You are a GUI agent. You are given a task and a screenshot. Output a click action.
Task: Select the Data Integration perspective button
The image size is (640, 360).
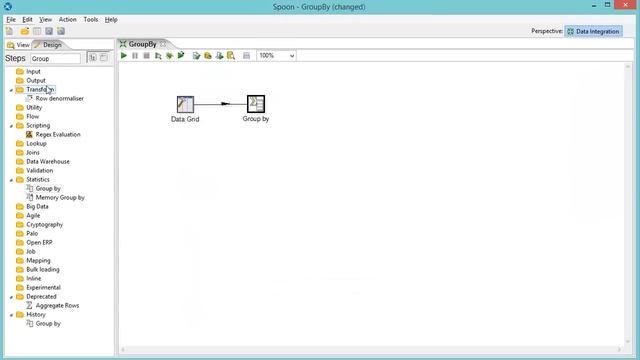click(593, 31)
